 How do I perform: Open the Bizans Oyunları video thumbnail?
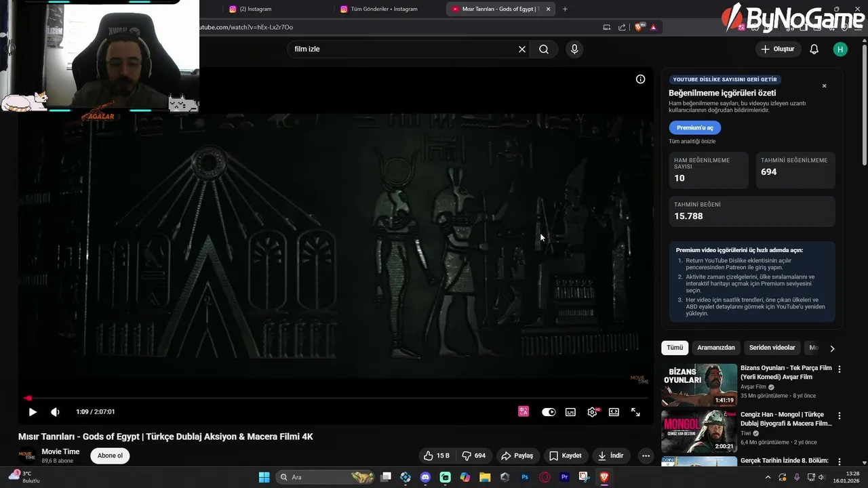click(699, 385)
